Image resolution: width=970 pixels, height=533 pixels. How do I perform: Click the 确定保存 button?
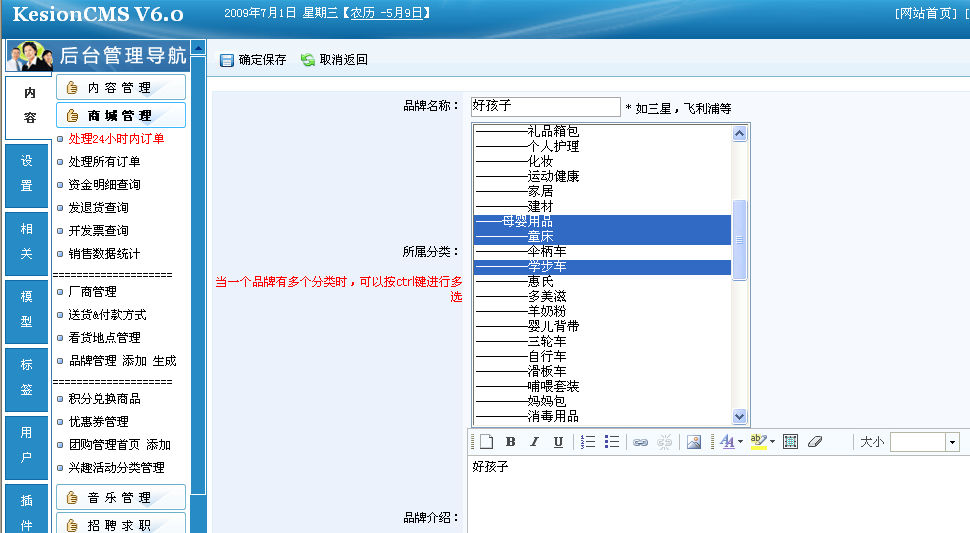tap(254, 60)
